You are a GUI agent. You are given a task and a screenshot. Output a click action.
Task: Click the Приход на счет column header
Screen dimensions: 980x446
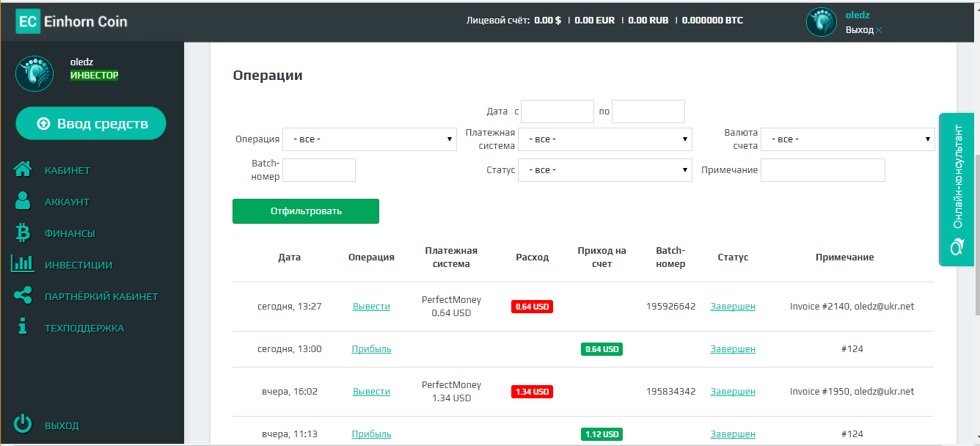601,257
